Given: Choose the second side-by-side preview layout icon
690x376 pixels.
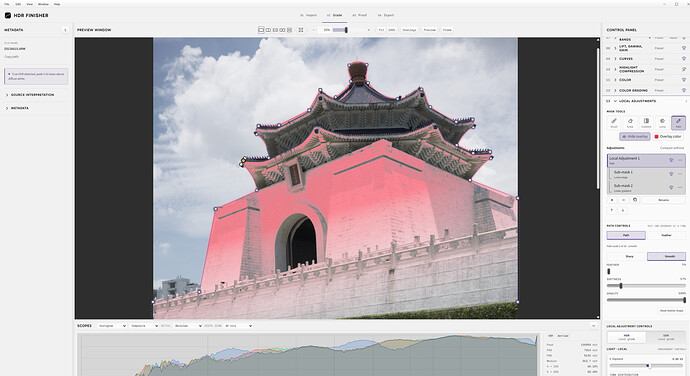Looking at the screenshot, I should pos(268,30).
